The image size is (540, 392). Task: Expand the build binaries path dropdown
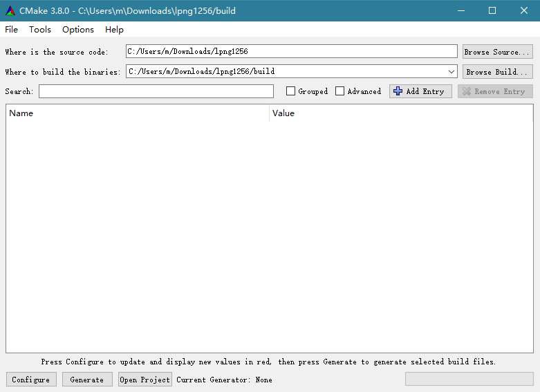click(x=451, y=71)
